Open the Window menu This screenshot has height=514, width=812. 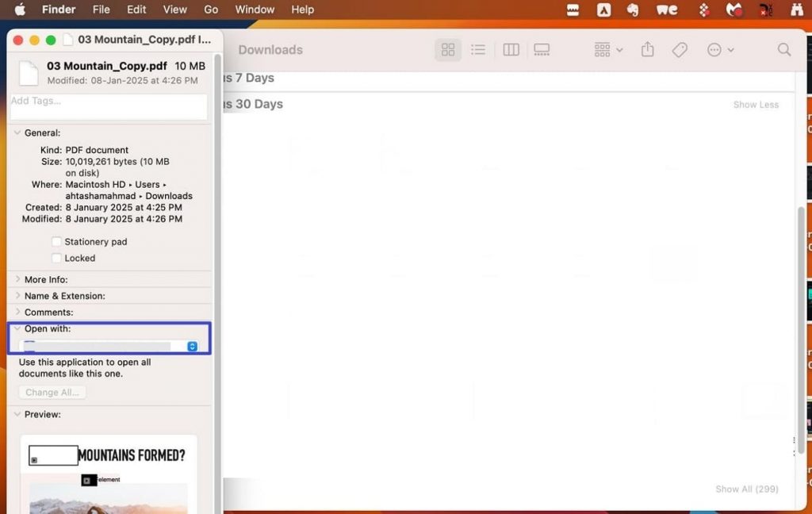pyautogui.click(x=254, y=10)
